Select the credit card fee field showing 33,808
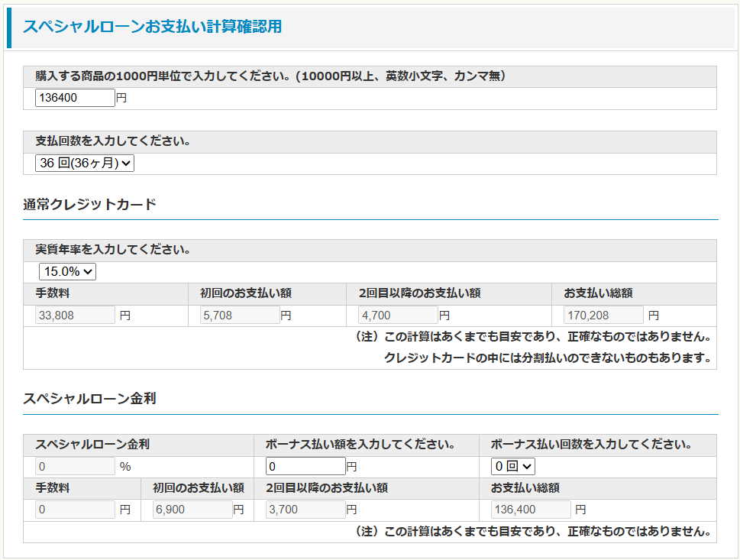Viewport: 740px width, 560px height. pyautogui.click(x=75, y=315)
